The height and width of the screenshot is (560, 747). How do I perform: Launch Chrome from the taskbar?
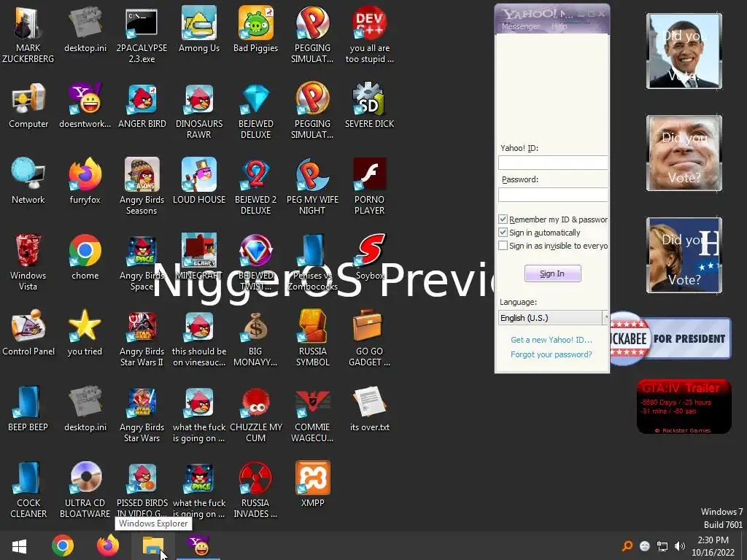tap(63, 545)
